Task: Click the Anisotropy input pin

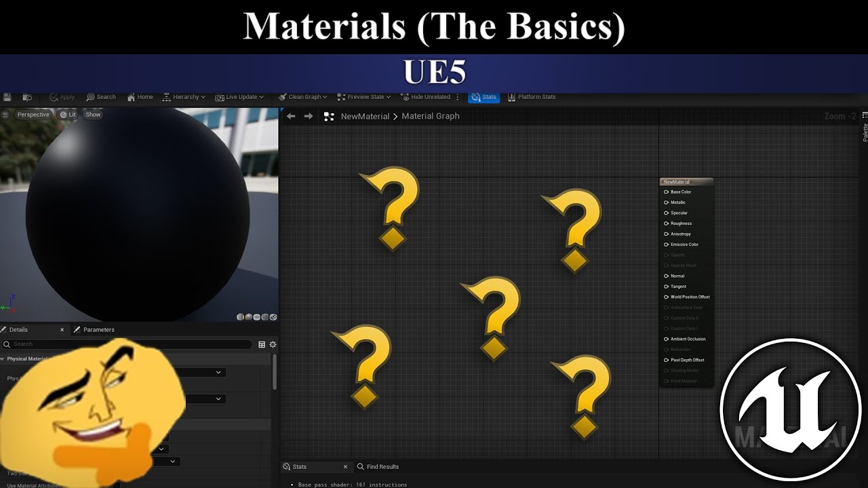Action: [x=667, y=234]
